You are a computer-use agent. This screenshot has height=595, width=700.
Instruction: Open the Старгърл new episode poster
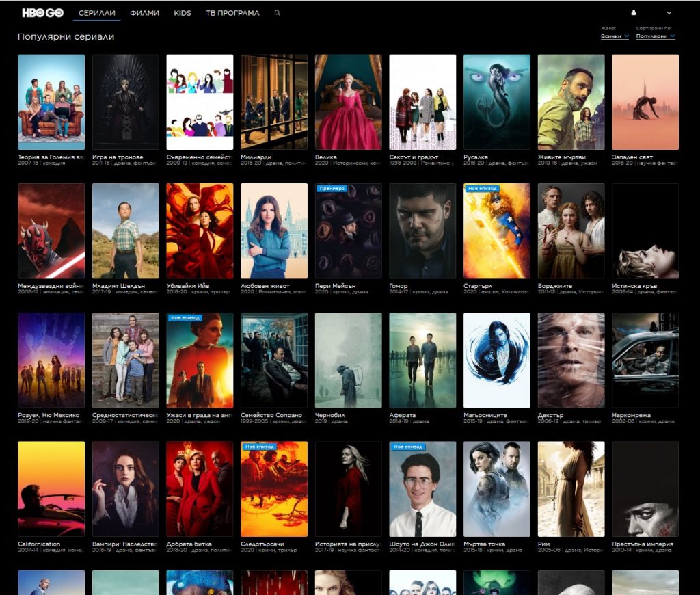tap(497, 231)
